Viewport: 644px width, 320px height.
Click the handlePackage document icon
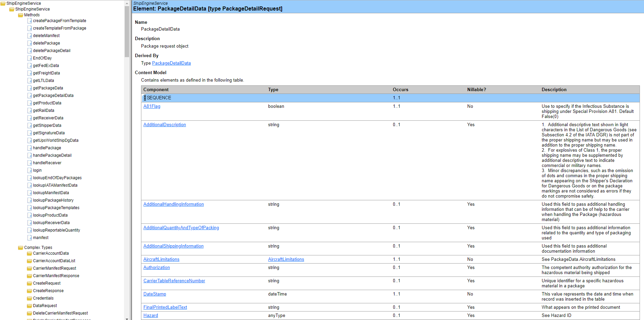30,148
